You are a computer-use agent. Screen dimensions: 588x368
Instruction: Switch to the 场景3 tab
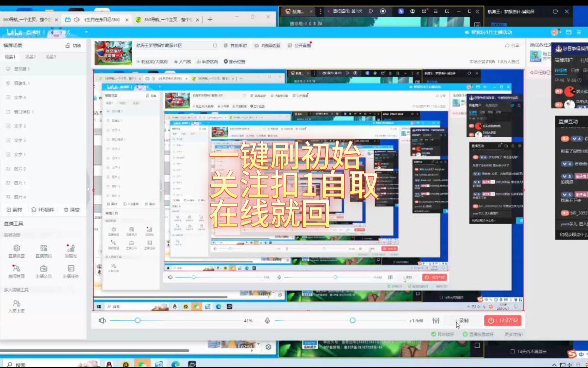click(x=51, y=57)
